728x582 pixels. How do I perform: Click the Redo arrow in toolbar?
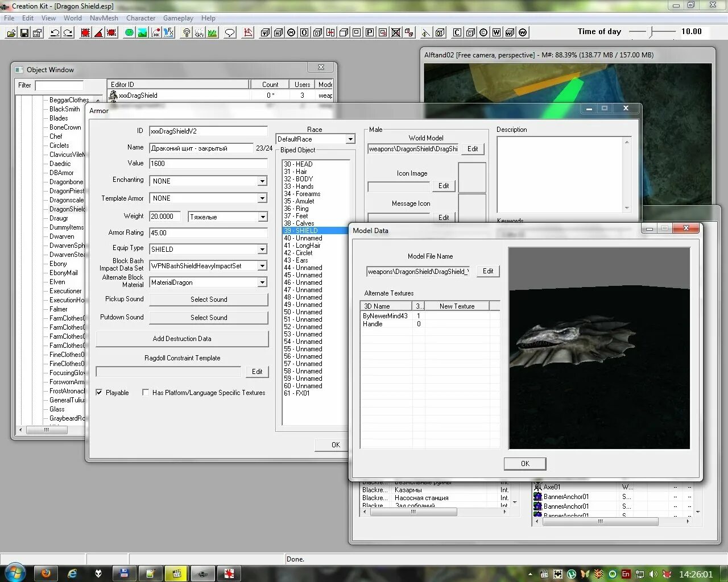(68, 33)
